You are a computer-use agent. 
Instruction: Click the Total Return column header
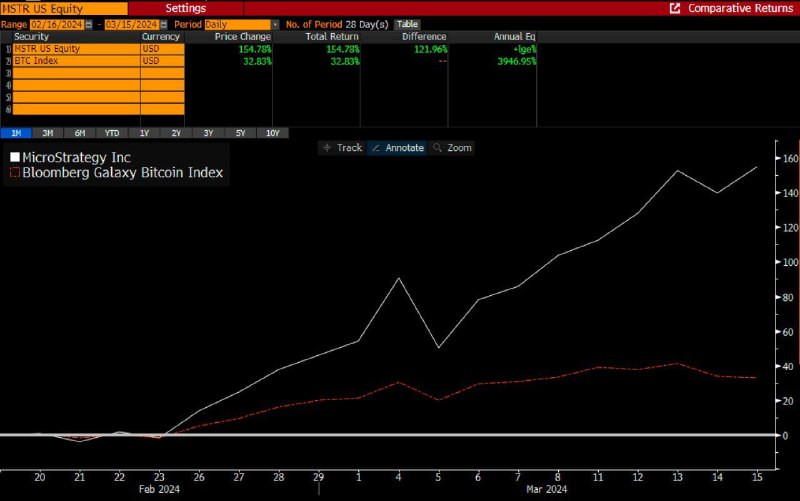pos(332,37)
